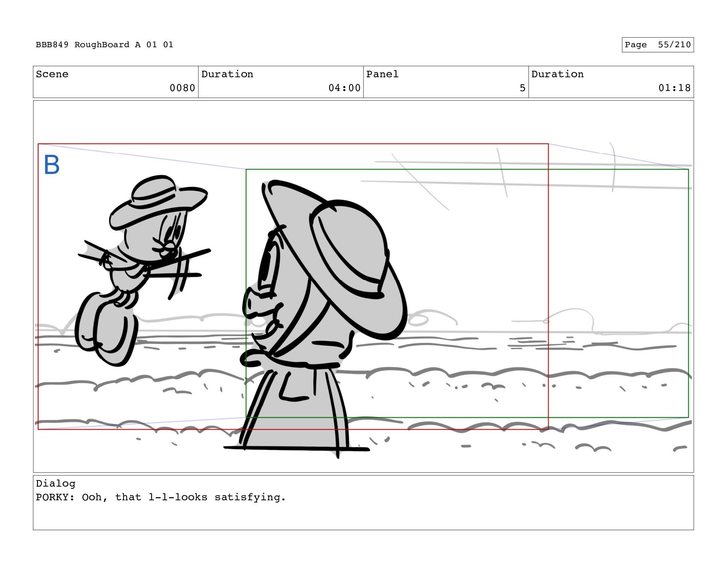Click the header text 'BBB849 RoughBoard A 01 01'
Image resolution: width=728 pixels, height=563 pixels.
pyautogui.click(x=105, y=45)
